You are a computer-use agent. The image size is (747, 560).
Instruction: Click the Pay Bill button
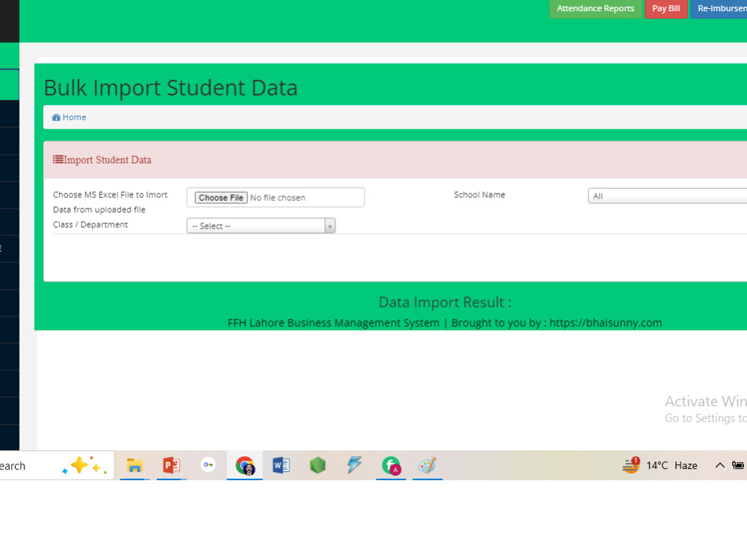(x=666, y=8)
